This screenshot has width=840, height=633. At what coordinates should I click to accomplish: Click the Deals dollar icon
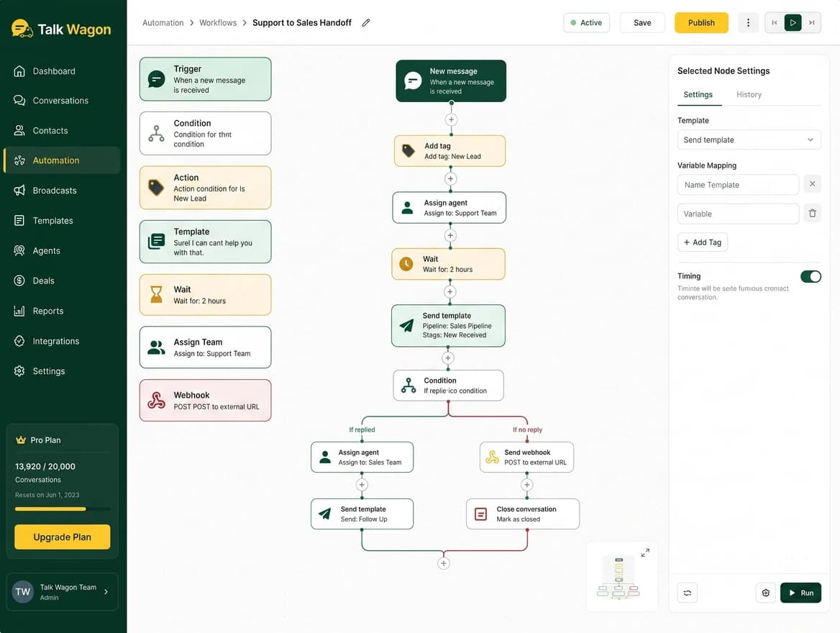click(19, 281)
